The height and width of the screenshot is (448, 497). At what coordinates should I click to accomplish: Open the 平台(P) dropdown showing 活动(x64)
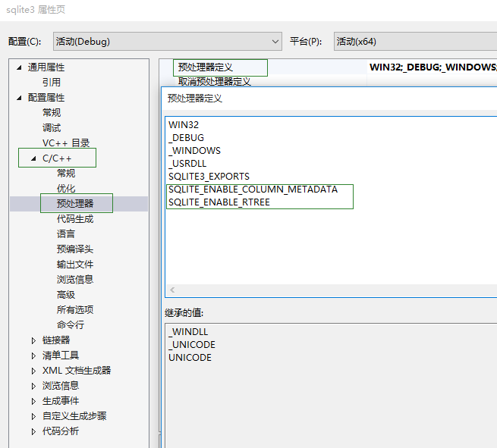[415, 41]
